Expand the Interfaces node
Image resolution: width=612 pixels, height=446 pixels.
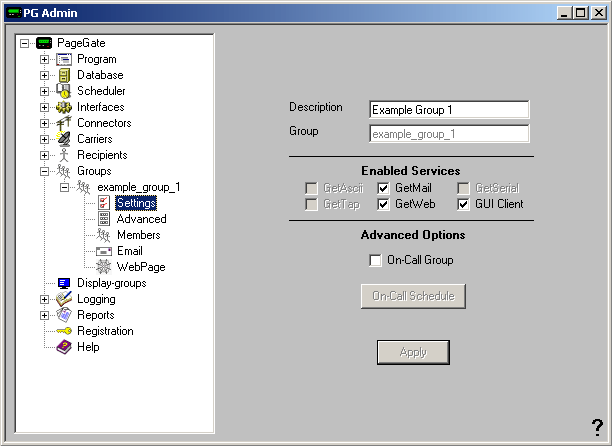click(x=44, y=107)
